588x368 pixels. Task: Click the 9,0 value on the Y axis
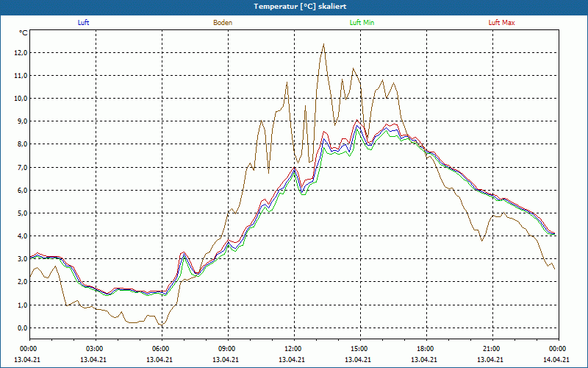[22, 121]
